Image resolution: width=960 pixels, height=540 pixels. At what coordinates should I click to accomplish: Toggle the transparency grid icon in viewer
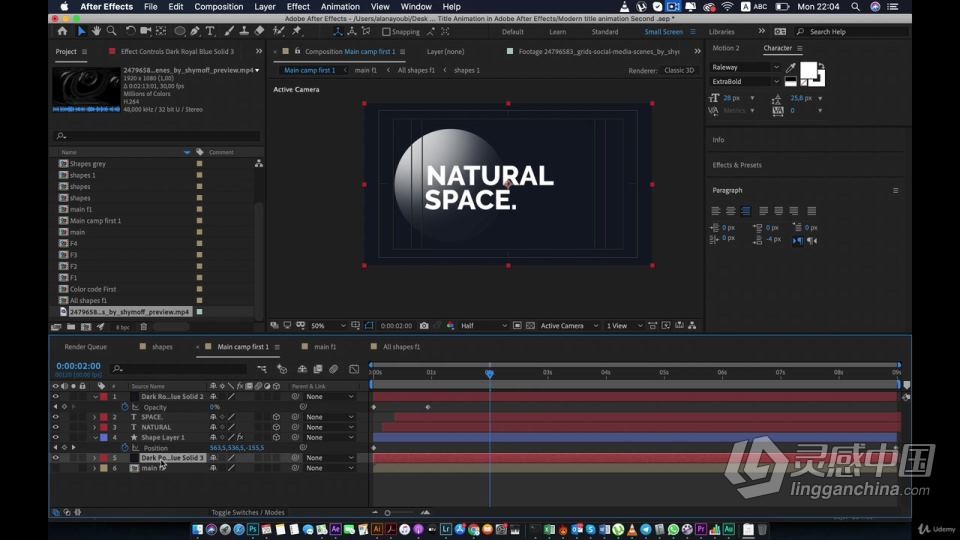click(x=530, y=326)
